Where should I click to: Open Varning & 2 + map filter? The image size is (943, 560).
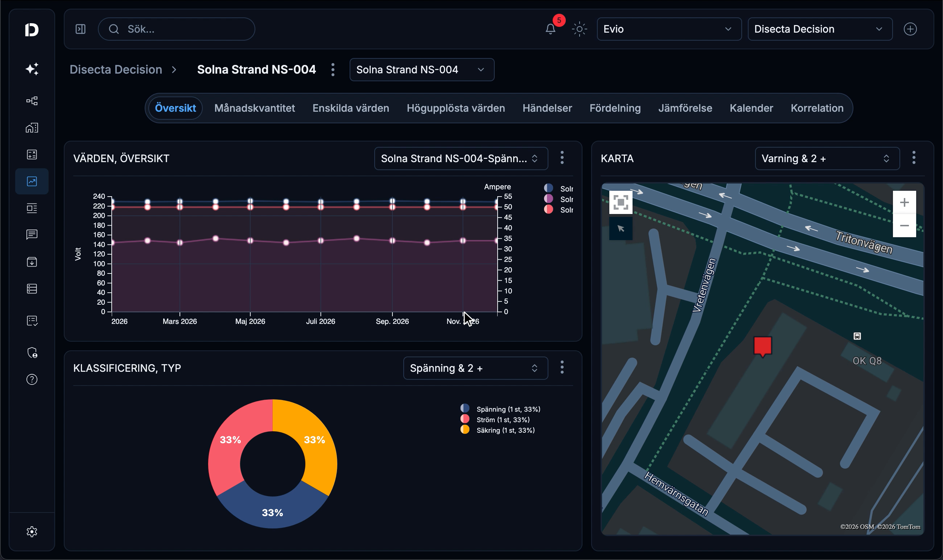[x=827, y=158]
